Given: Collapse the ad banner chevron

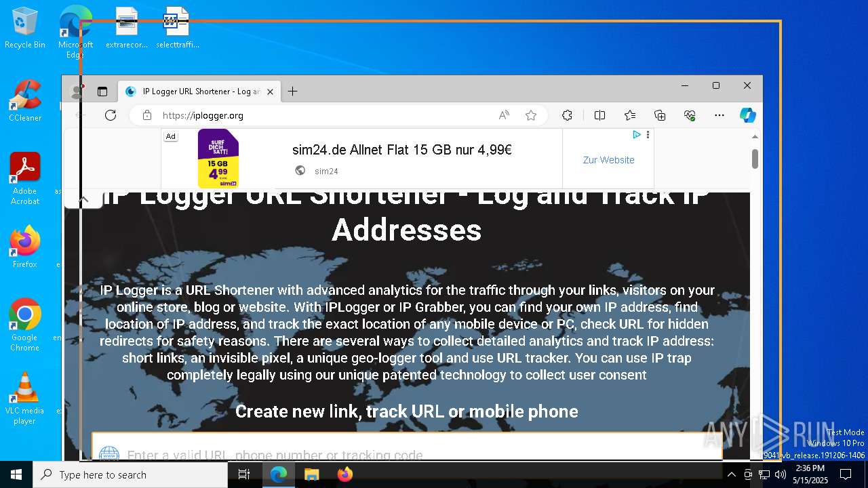Looking at the screenshot, I should tap(83, 199).
